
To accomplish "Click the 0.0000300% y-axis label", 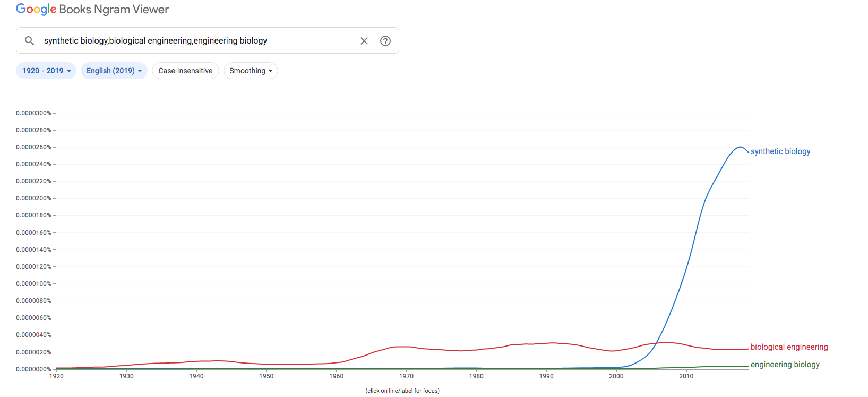I will pos(33,113).
